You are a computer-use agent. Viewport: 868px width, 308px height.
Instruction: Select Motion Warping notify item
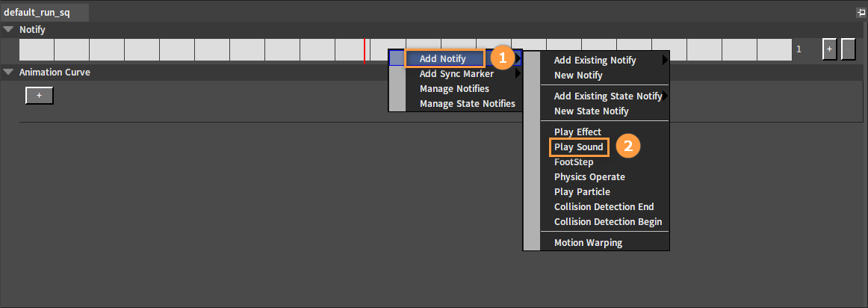click(x=588, y=243)
